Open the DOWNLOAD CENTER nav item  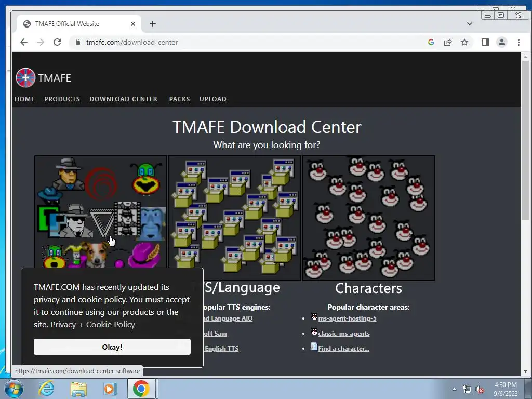click(x=124, y=99)
